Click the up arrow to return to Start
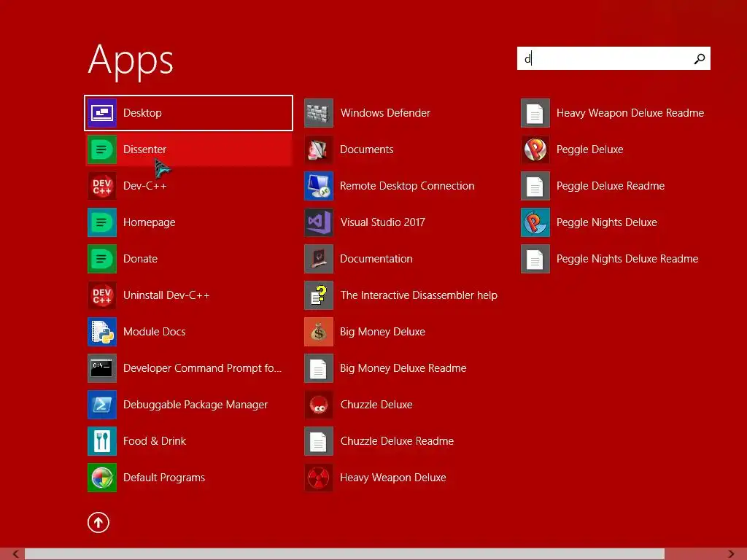Screen dimensions: 747x560 tap(98, 522)
